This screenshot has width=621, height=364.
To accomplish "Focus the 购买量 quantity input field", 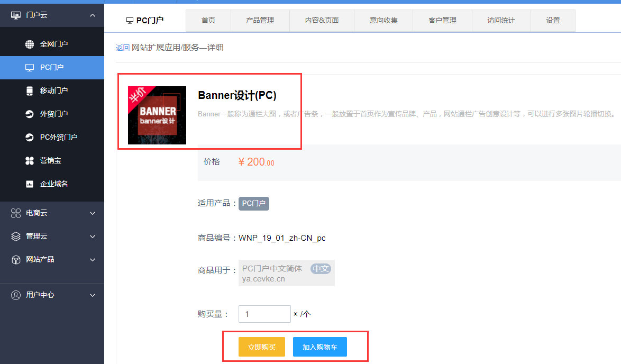I will [264, 314].
